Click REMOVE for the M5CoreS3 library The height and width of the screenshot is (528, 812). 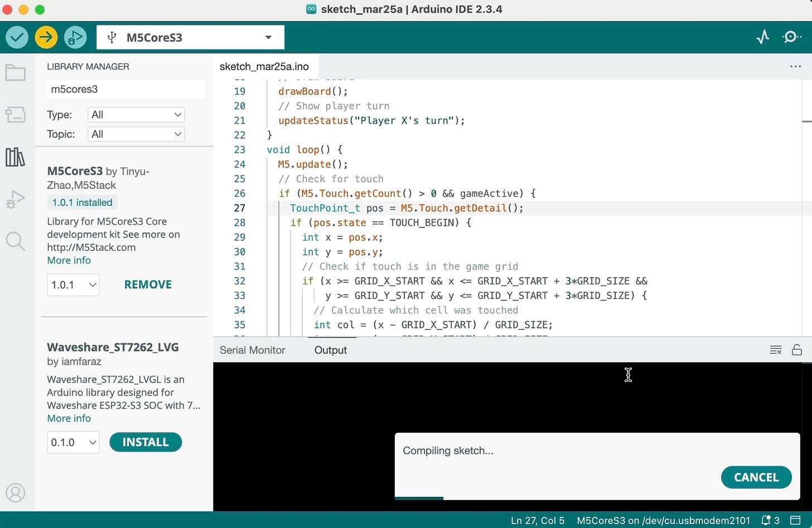click(x=148, y=284)
